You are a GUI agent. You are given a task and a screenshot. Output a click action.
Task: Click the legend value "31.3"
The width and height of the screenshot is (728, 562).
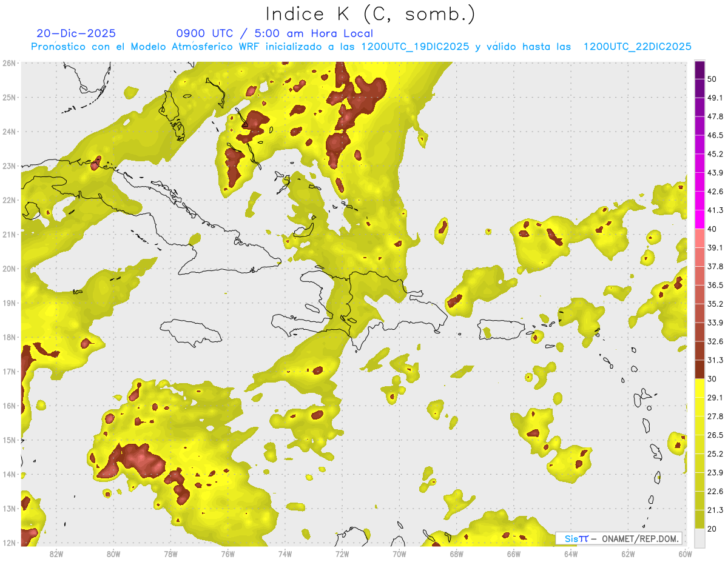[715, 360]
